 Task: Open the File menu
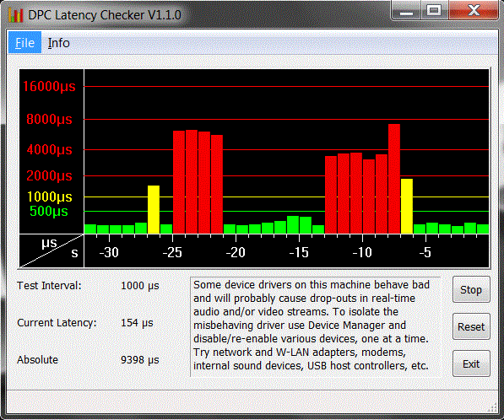24,42
